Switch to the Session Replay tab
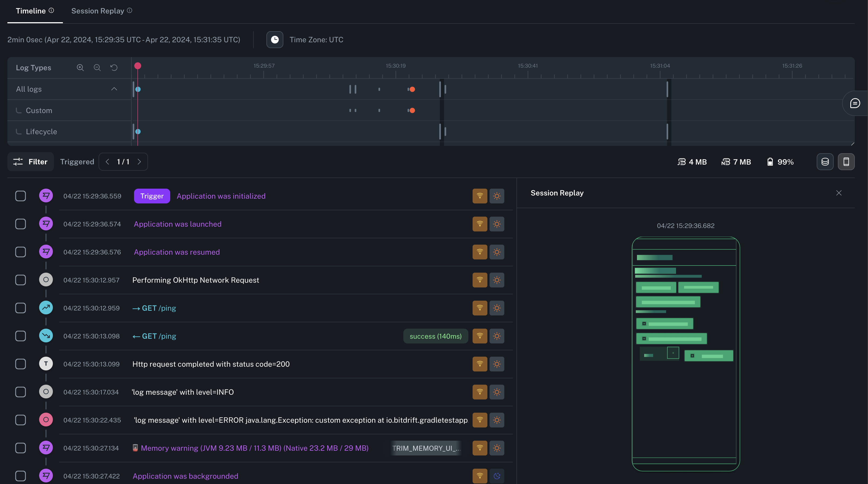Viewport: 868px width, 484px height. (x=98, y=11)
